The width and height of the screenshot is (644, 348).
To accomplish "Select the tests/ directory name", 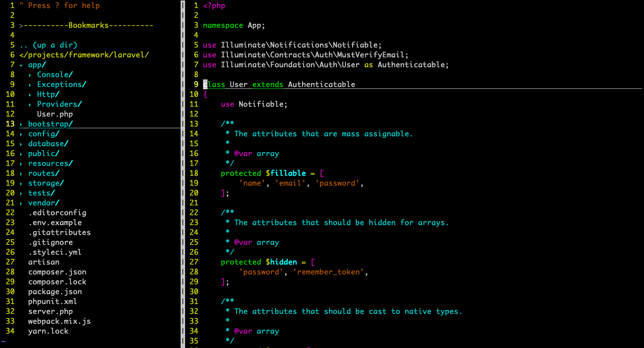I will 42,193.
